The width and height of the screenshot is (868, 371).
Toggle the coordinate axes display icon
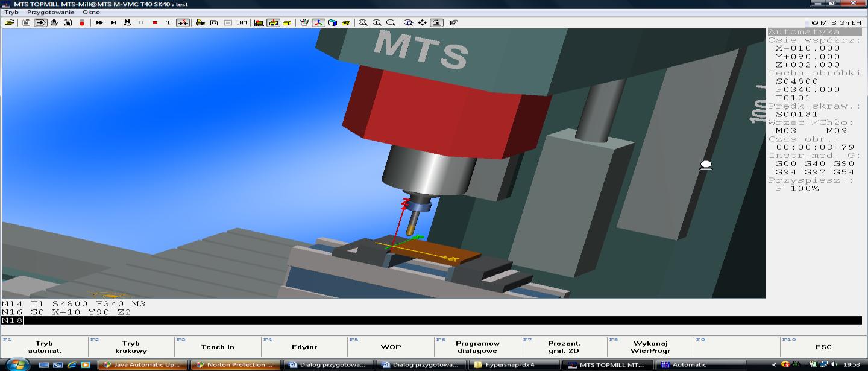click(x=318, y=22)
